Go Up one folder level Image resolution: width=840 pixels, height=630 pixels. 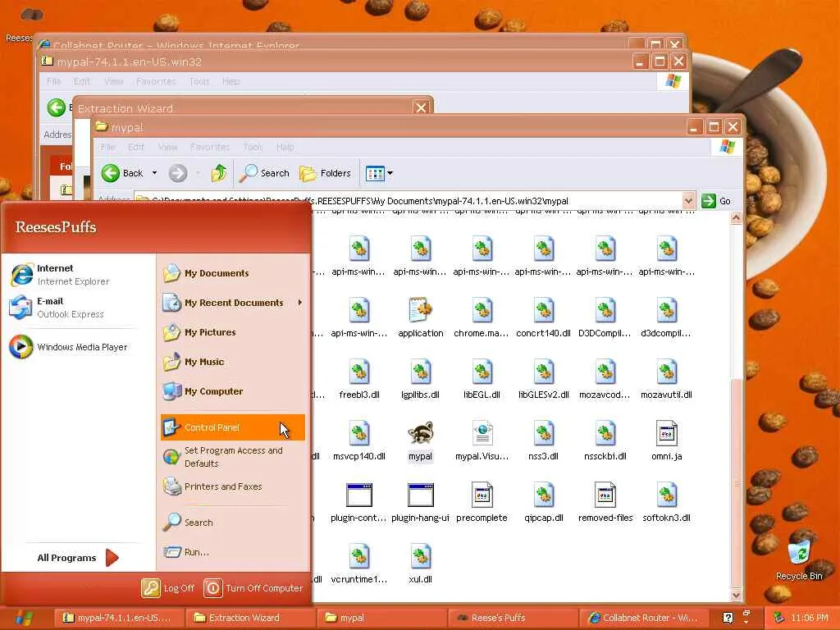(218, 173)
